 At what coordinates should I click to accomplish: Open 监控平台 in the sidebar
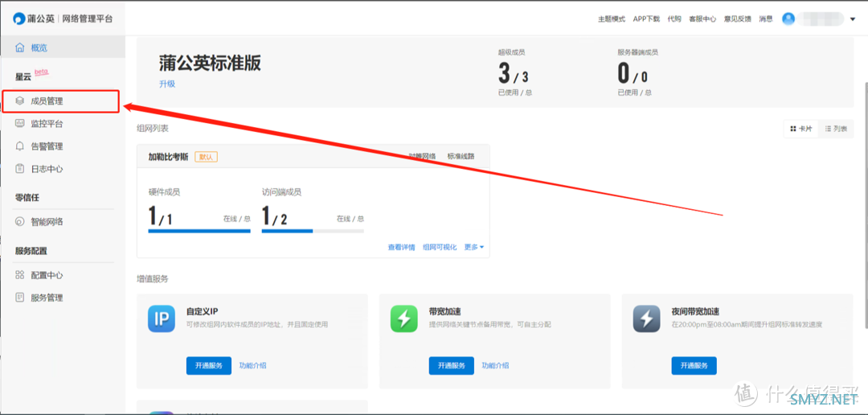click(x=47, y=124)
